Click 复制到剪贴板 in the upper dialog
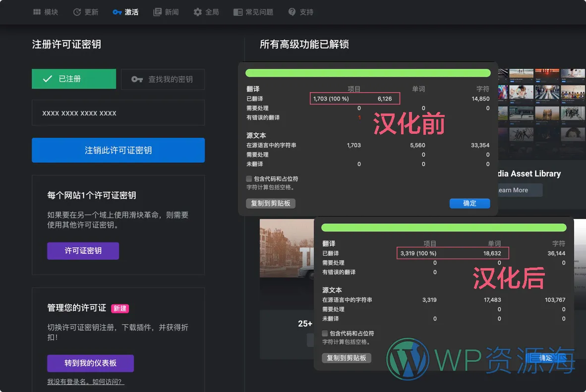586x392 pixels. 271,203
